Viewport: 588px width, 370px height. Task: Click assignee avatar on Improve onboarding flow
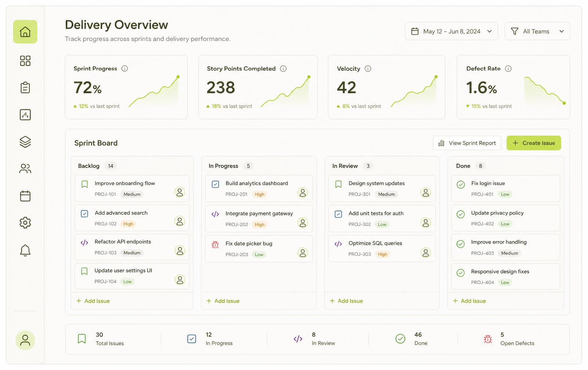180,192
